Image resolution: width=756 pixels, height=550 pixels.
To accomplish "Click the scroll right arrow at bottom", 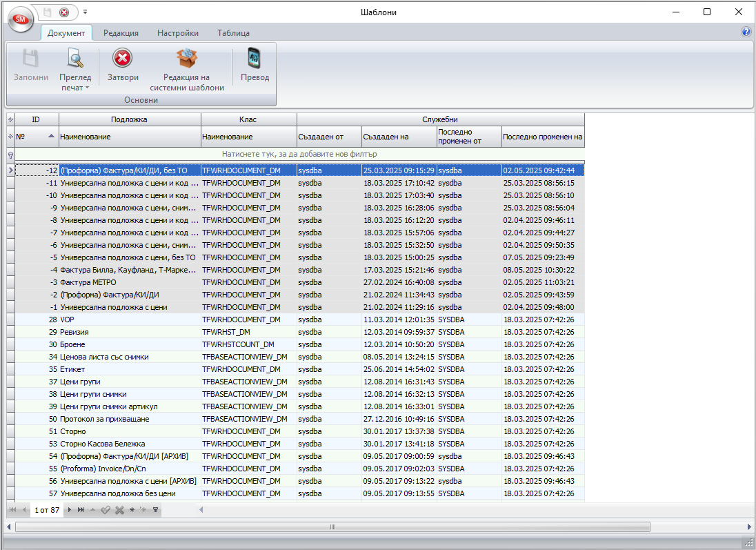I will coord(749,527).
